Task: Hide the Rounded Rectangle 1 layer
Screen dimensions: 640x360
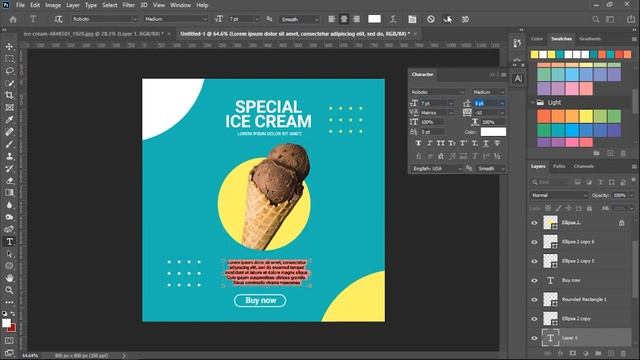Action: [534, 300]
